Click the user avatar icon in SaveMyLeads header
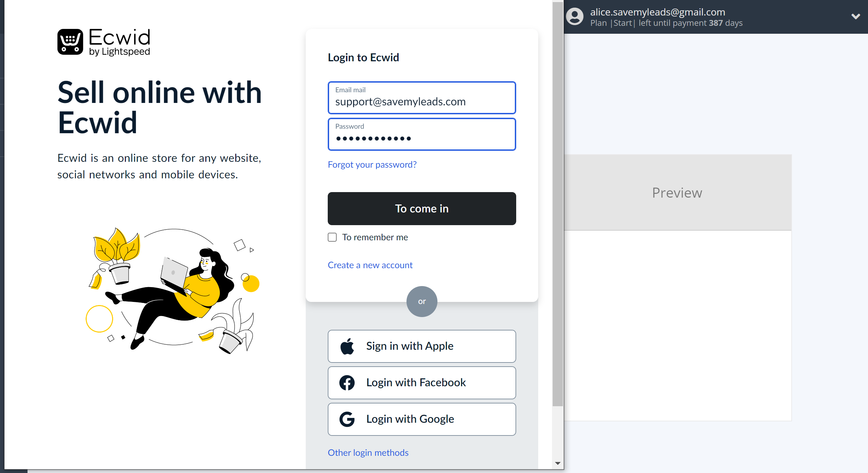This screenshot has height=473, width=868. click(x=575, y=17)
